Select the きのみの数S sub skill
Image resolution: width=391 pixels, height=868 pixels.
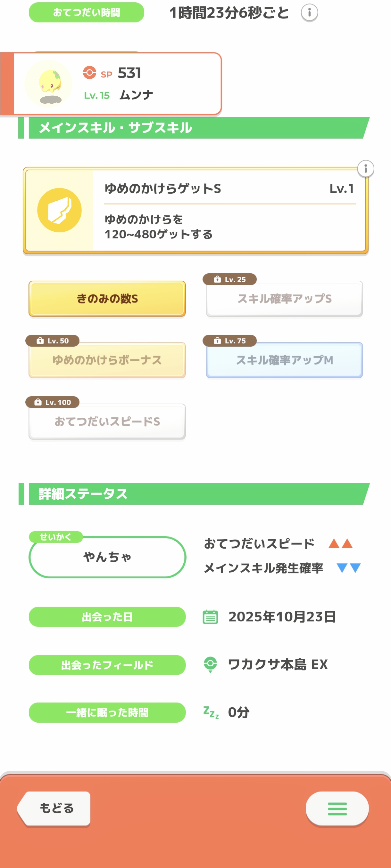pyautogui.click(x=107, y=299)
